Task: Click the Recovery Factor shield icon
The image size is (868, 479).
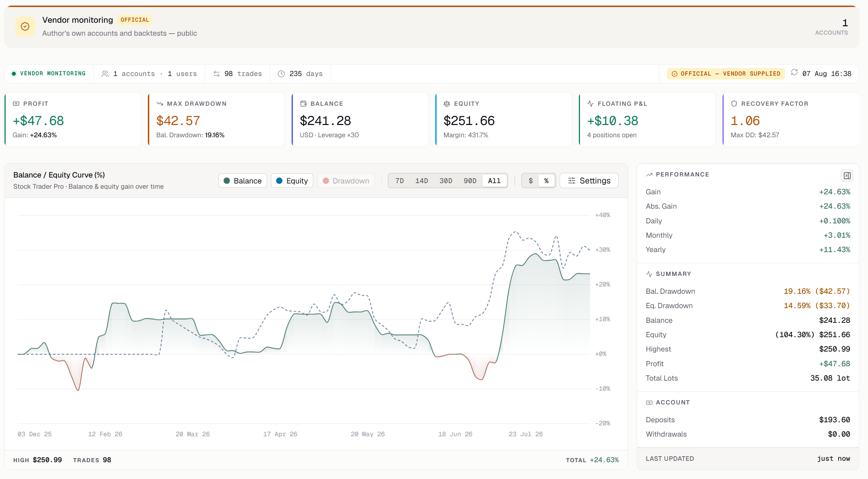Action: (x=734, y=104)
